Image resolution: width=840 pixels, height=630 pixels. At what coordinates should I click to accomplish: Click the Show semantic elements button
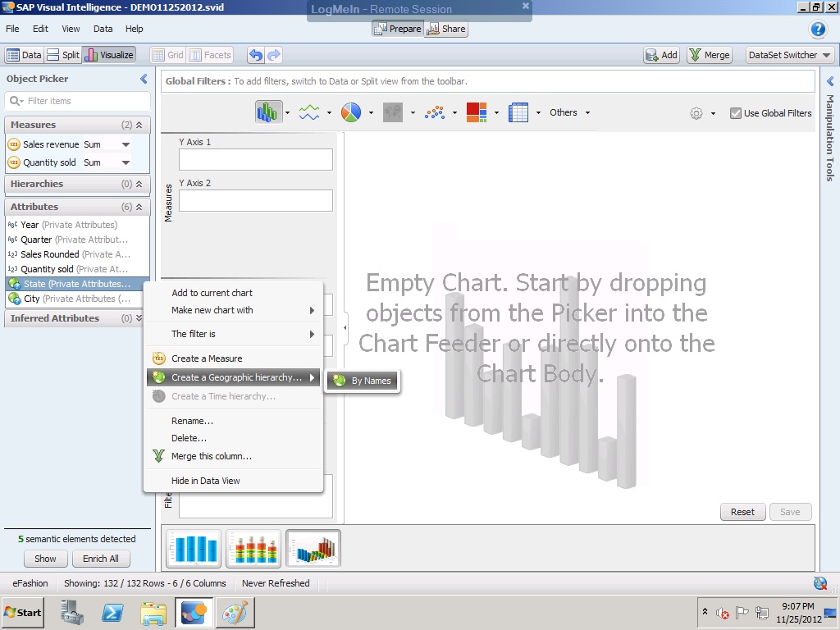(46, 558)
